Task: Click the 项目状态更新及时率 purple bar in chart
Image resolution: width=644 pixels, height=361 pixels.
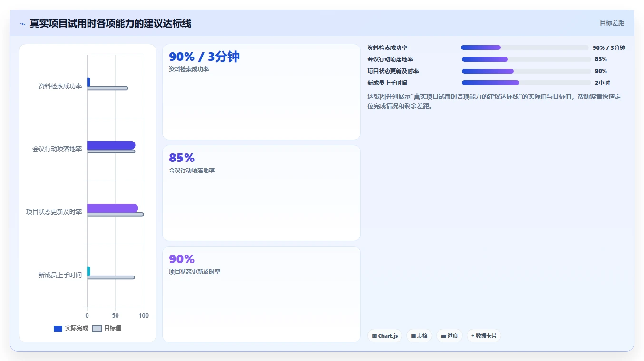Action: coord(112,208)
